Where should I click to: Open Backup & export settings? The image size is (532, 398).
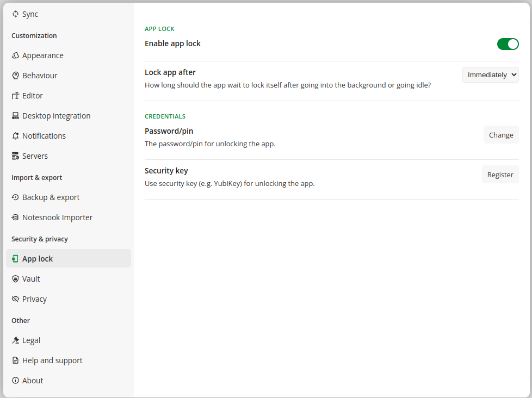pos(51,197)
